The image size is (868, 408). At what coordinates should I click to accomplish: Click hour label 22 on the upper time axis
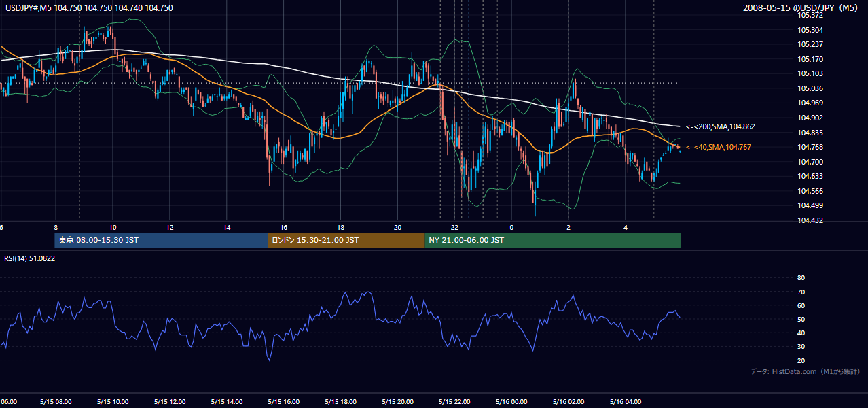pos(455,227)
